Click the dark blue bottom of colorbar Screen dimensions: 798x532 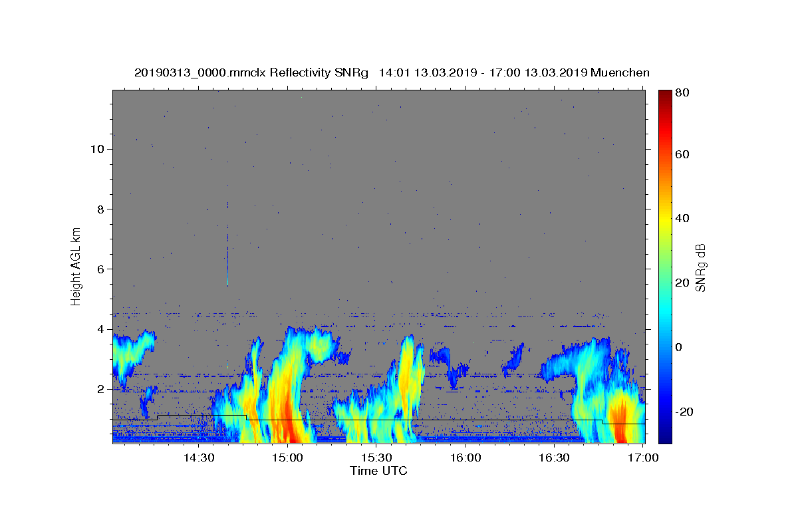point(665,439)
